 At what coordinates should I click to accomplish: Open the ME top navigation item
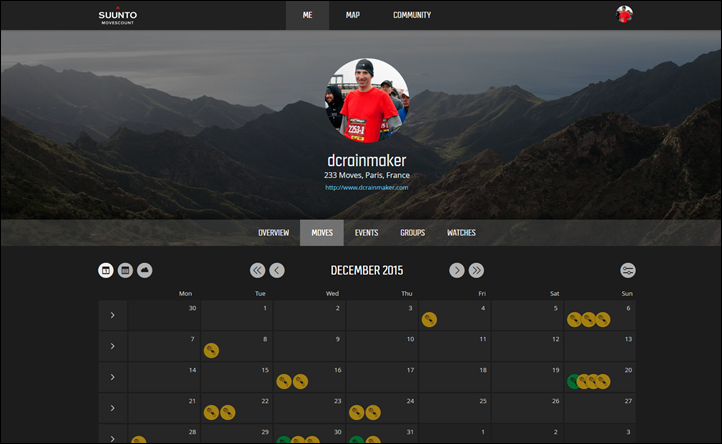(x=308, y=15)
